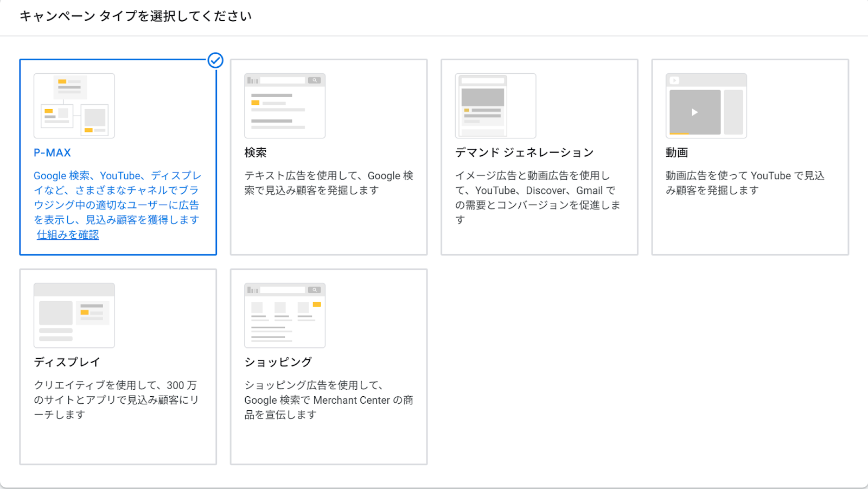The height and width of the screenshot is (489, 868).
Task: Click the ディスプレイ campaign illustration icon
Action: coord(74,315)
